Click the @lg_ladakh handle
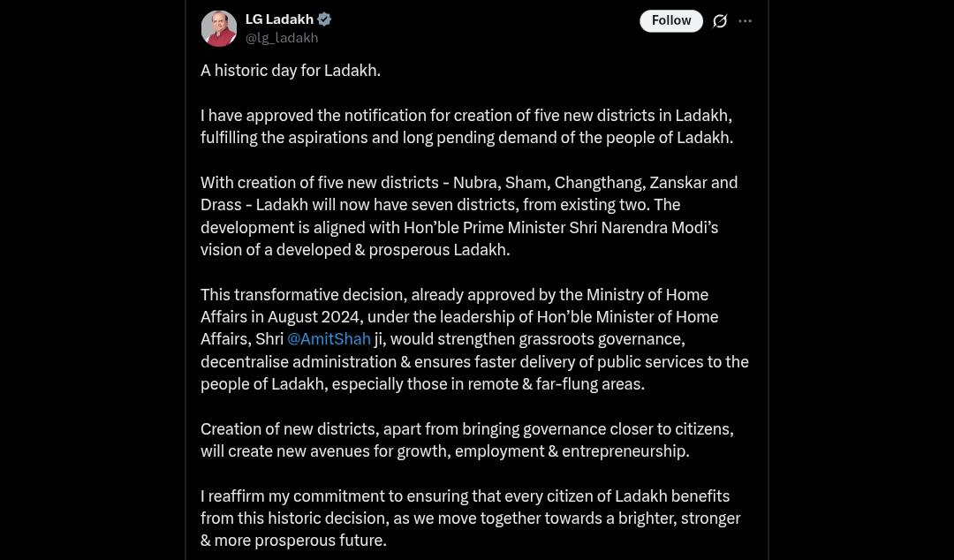954x560 pixels. pyautogui.click(x=282, y=38)
